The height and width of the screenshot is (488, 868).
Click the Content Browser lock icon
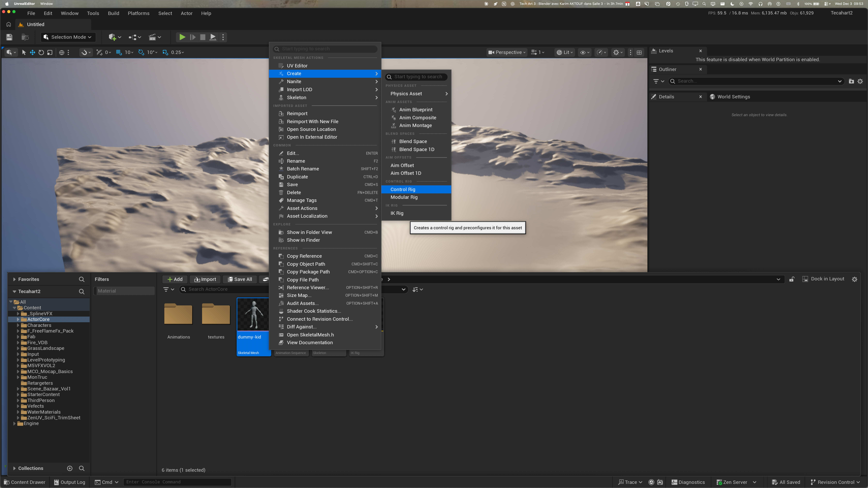(792, 279)
